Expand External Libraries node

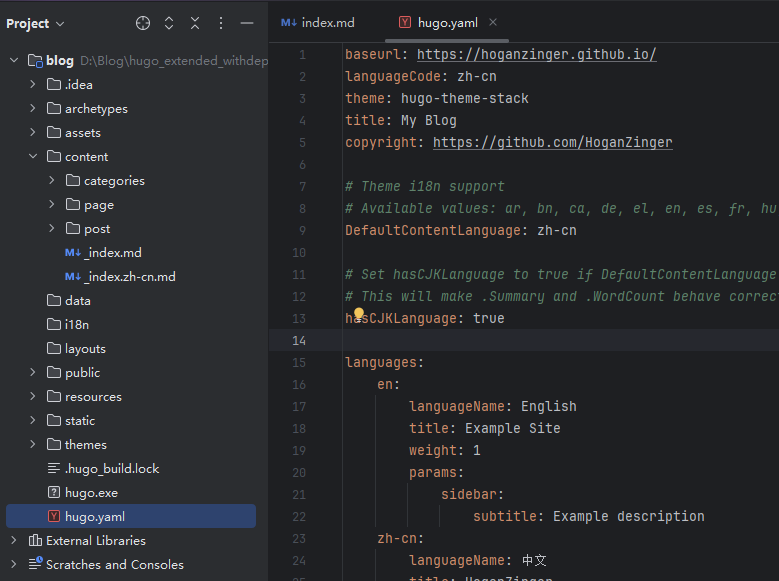[x=14, y=541]
